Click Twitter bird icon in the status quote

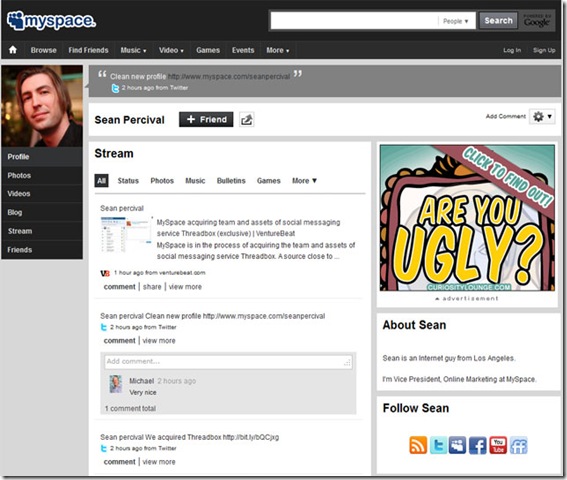tap(115, 88)
